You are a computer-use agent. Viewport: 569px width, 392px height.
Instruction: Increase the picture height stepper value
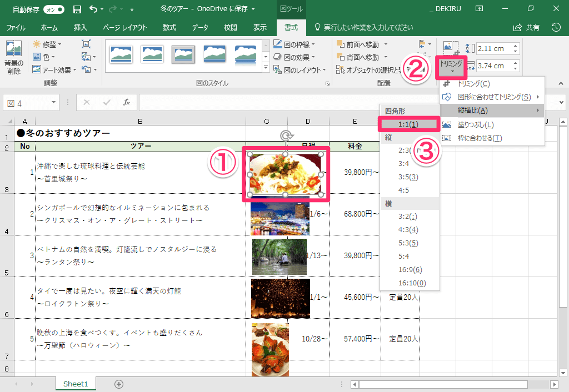(515, 46)
